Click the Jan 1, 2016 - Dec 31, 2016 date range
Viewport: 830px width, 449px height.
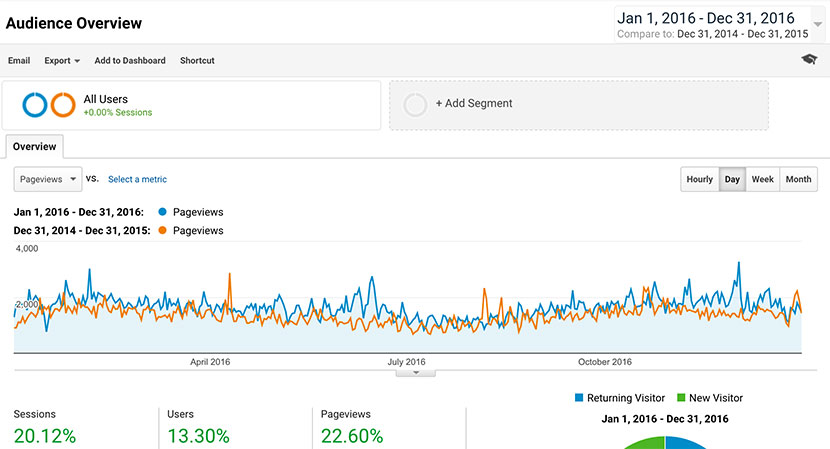706,18
